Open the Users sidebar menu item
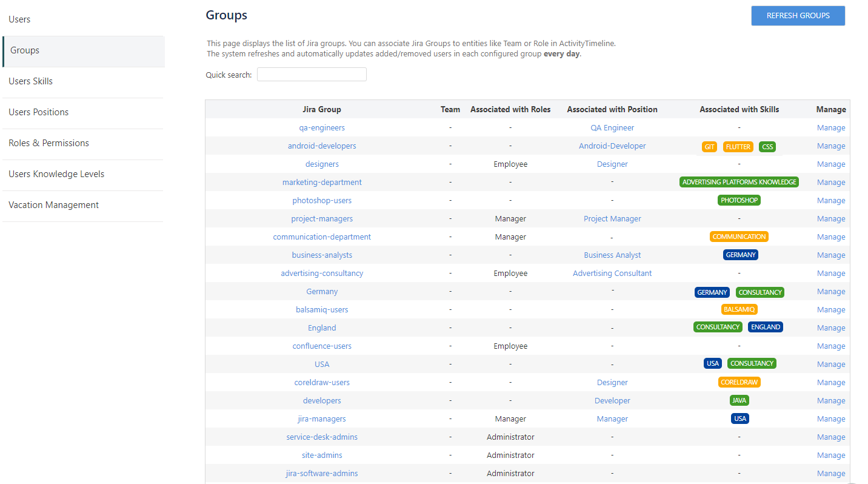 point(19,19)
